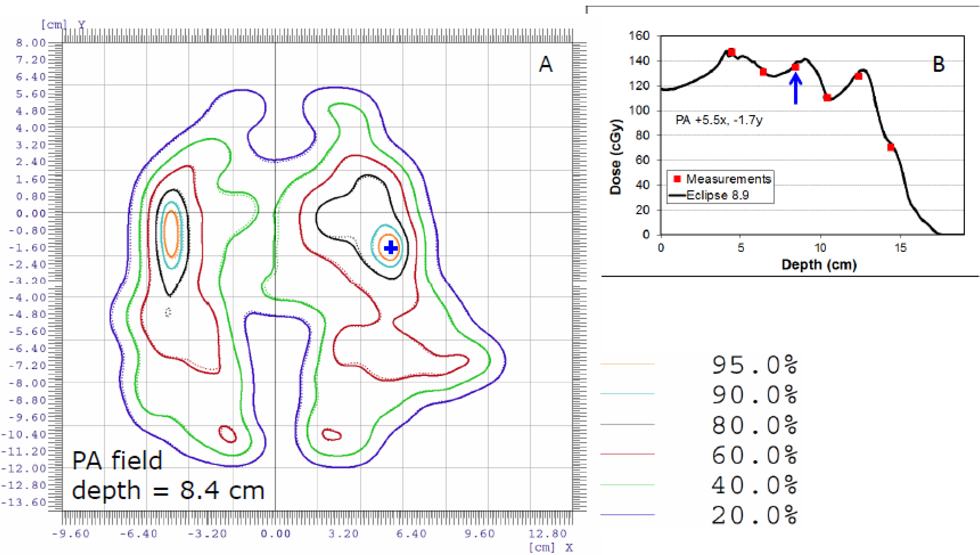Click the 20.0% isodose legend label
Screen dimensions: 980x555
[x=754, y=515]
